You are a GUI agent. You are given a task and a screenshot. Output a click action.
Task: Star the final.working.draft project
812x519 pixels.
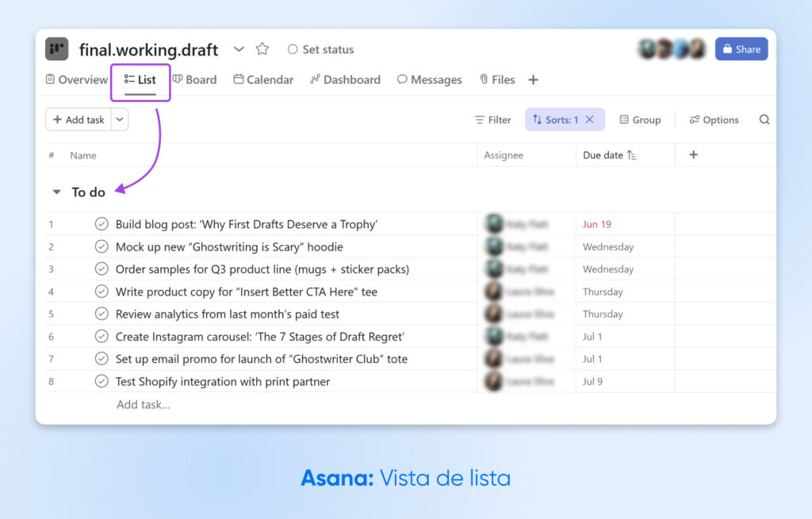[x=262, y=48]
